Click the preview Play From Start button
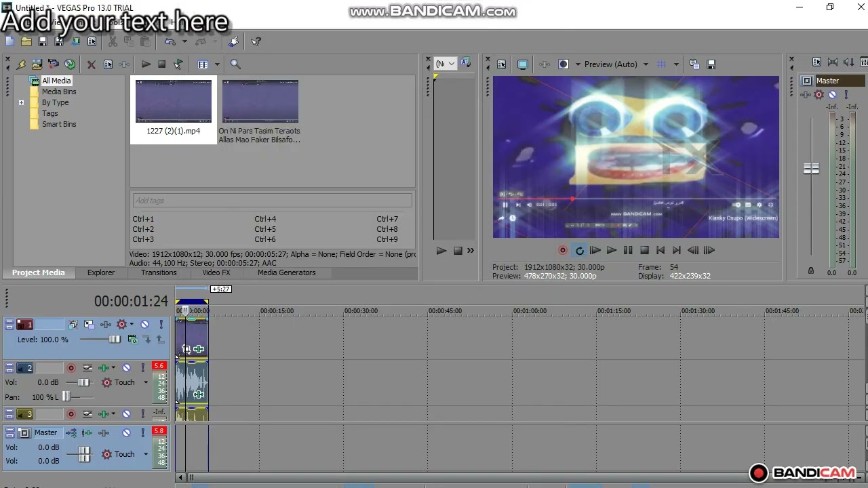This screenshot has height=488, width=868. [x=595, y=251]
